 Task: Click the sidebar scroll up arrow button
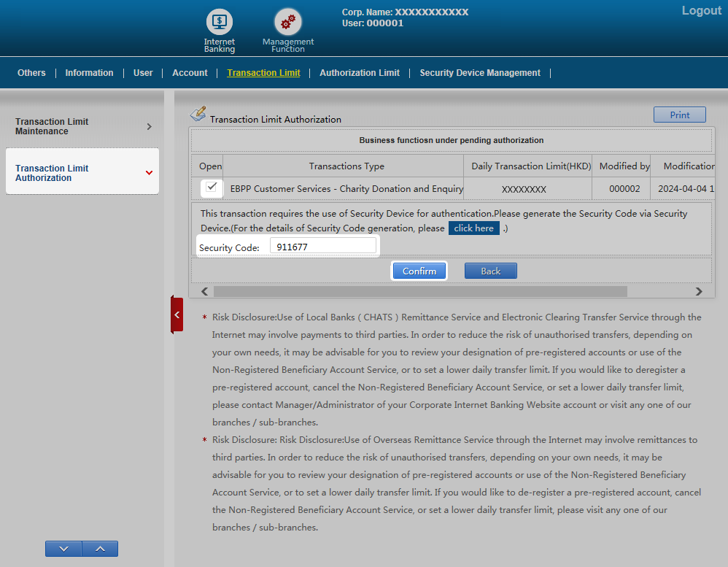click(100, 549)
